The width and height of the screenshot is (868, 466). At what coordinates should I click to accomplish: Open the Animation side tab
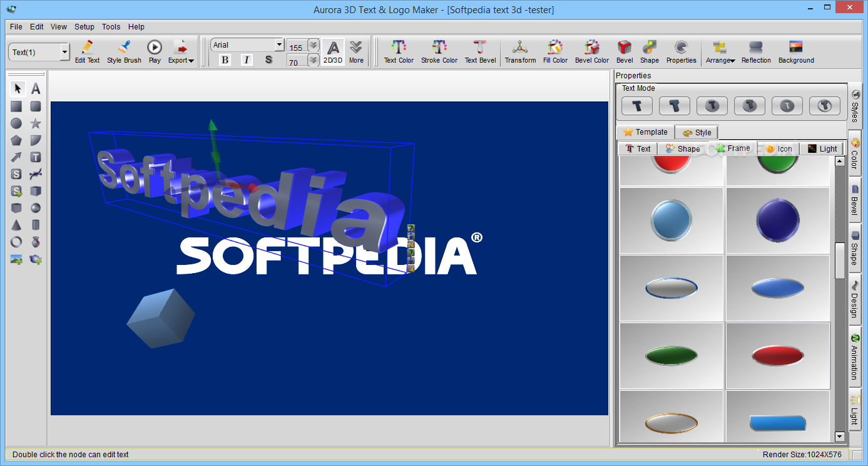click(855, 357)
